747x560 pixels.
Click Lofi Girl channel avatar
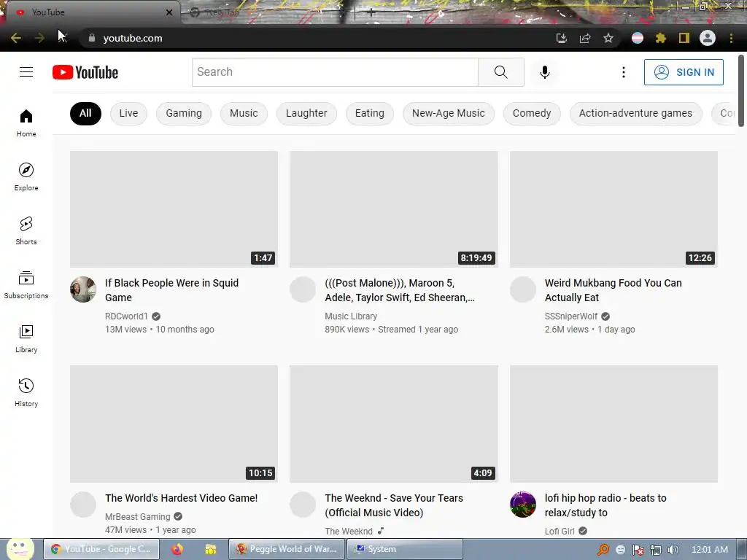click(x=523, y=505)
